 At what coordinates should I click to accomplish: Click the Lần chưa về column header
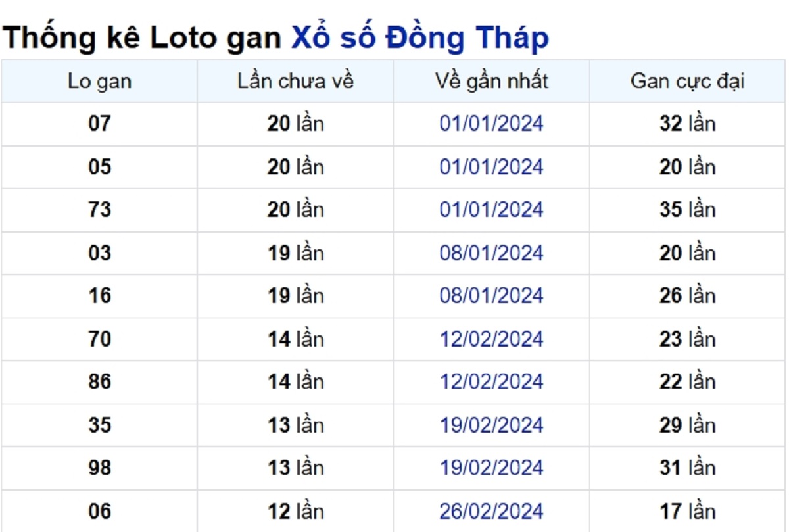click(x=295, y=82)
